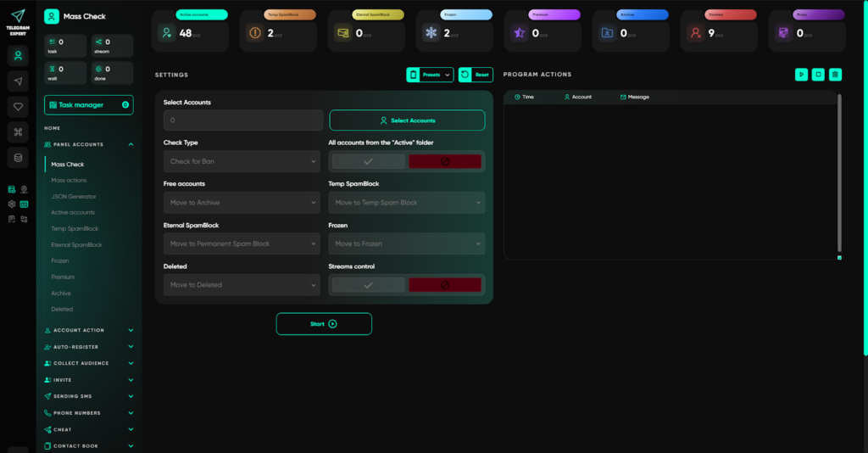This screenshot has height=453, width=868.
Task: Click the Select Accounts number field
Action: [x=242, y=120]
